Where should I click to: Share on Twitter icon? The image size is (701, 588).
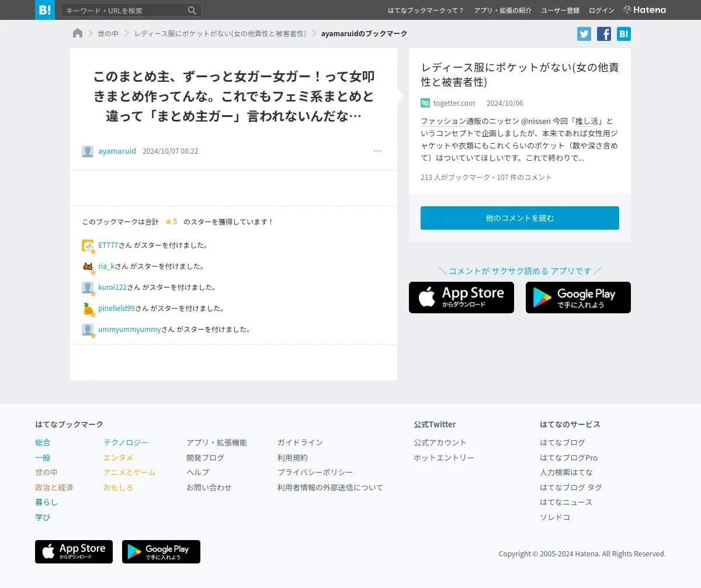click(x=584, y=34)
